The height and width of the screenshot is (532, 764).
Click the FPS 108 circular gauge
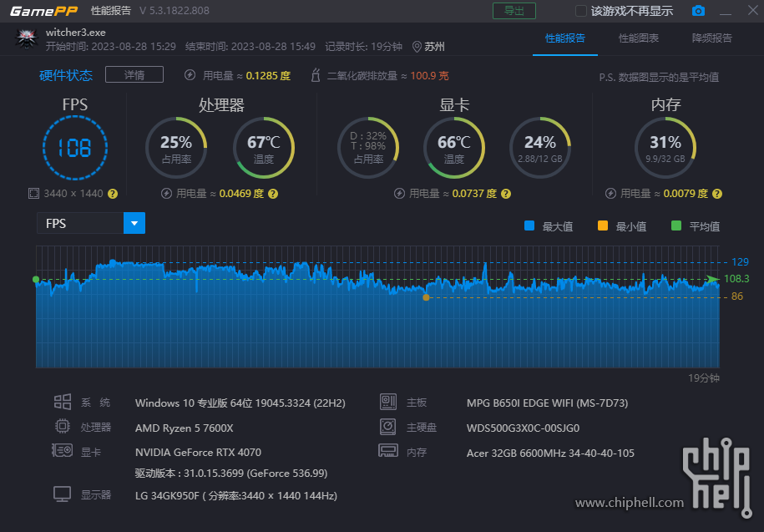click(75, 148)
